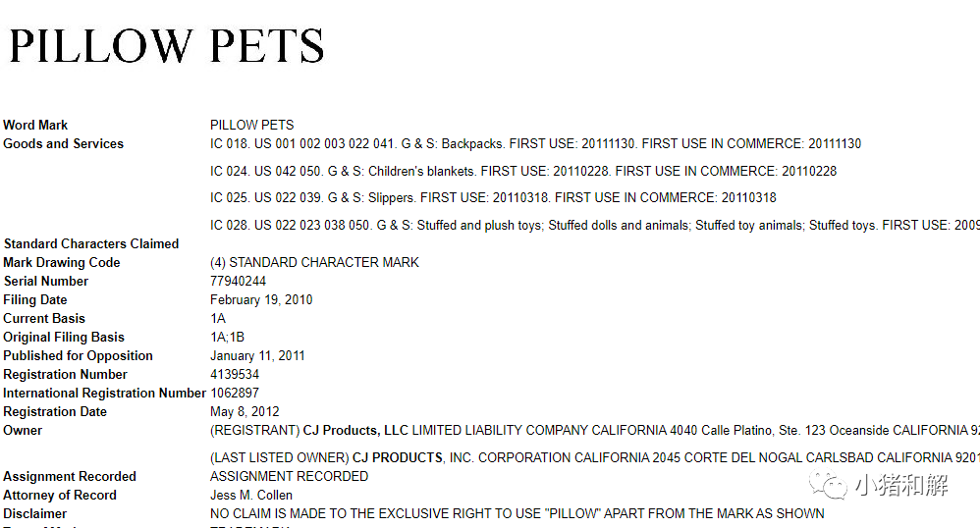The width and height of the screenshot is (980, 528).
Task: Click the (4) STANDARD CHARACTER MARK value
Action: pos(314,262)
